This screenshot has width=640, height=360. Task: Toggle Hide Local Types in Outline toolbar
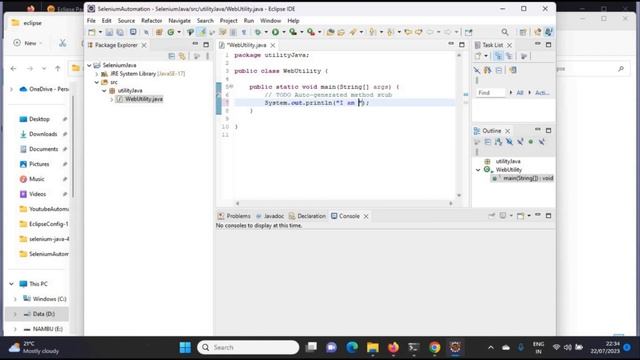541,142
